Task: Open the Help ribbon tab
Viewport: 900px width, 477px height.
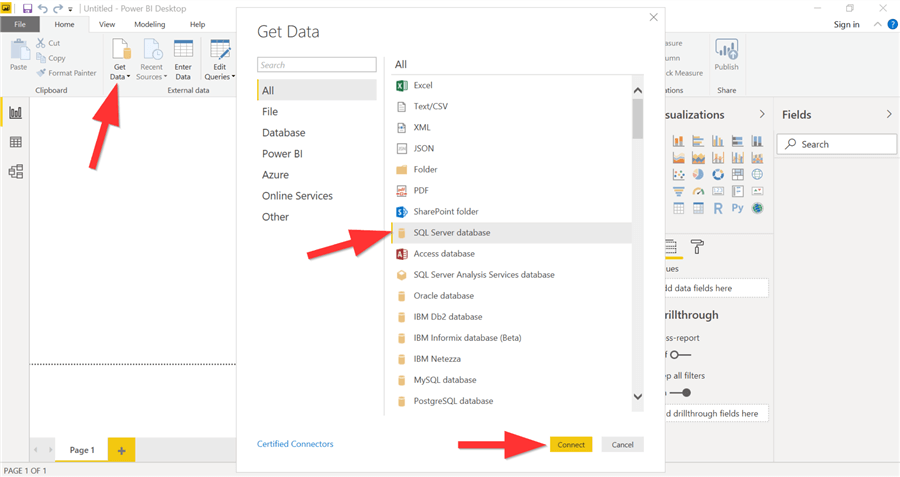Action: [197, 24]
